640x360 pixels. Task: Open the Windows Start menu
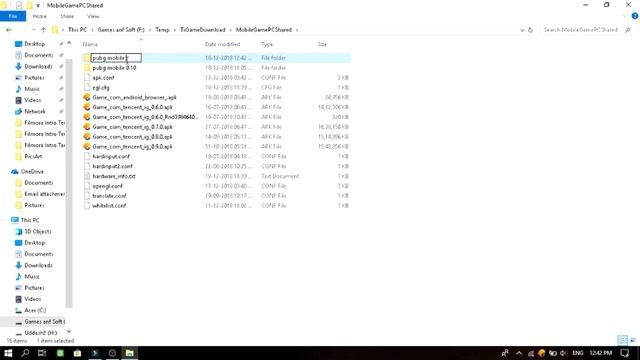point(8,353)
